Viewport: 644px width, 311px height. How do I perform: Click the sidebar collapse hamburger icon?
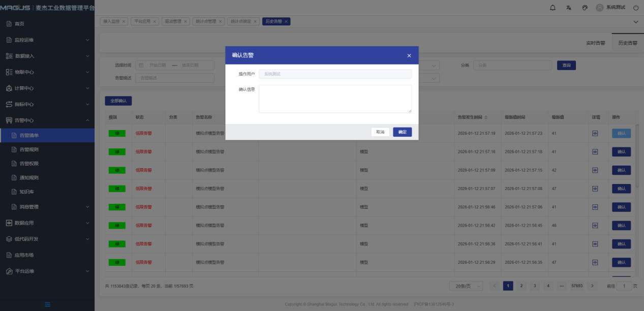click(47, 304)
